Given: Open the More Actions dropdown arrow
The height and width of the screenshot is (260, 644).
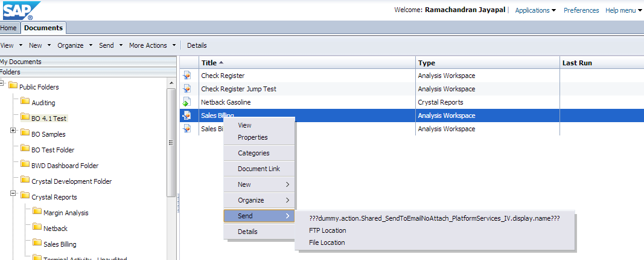Looking at the screenshot, I should 174,45.
